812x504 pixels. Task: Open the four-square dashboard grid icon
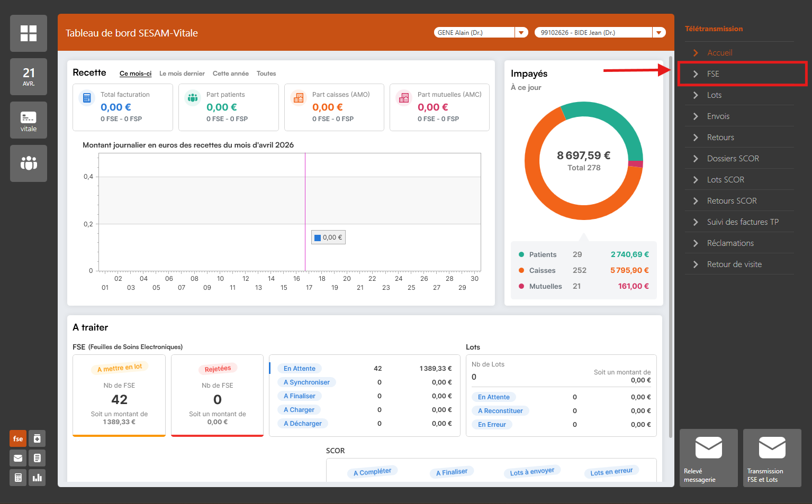click(x=29, y=33)
